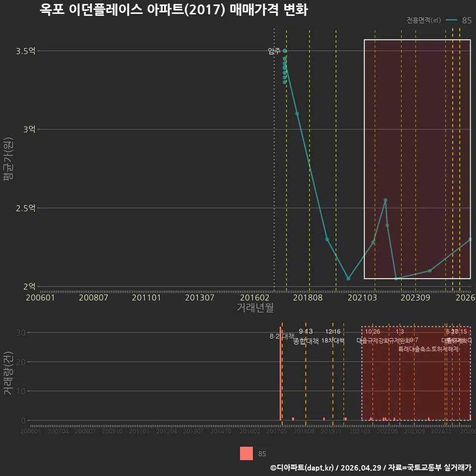Click the 12·16 18차대책 annotation label
This screenshot has height=476, width=476.
click(333, 336)
